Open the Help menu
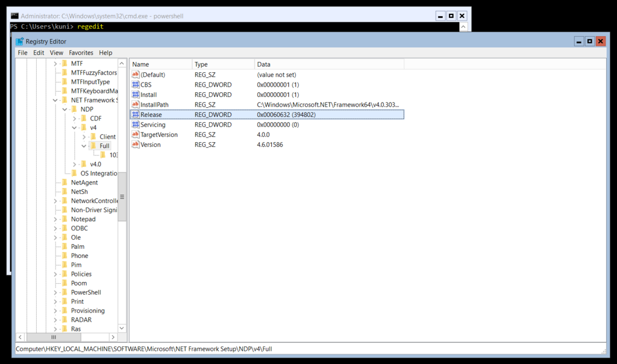Image resolution: width=617 pixels, height=364 pixels. click(x=105, y=52)
